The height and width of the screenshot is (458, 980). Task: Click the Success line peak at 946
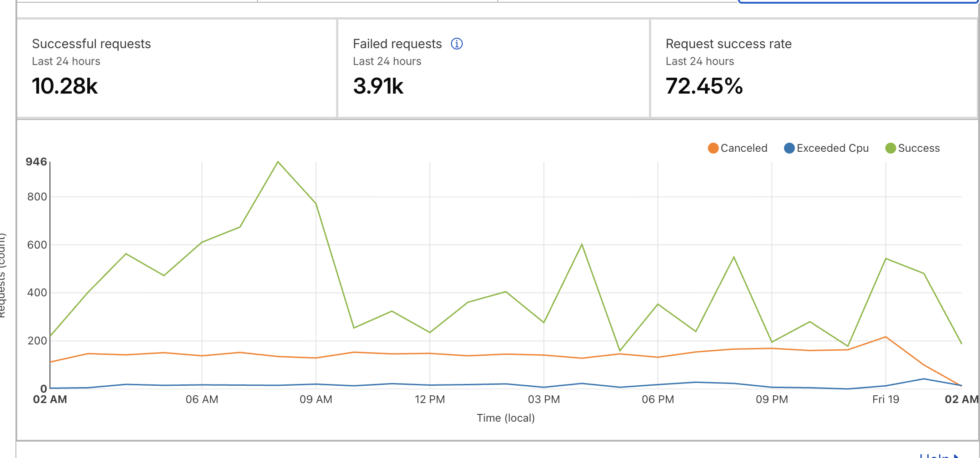pos(278,162)
